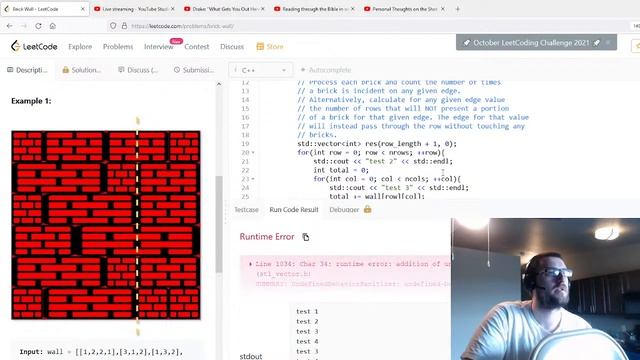Click the shield tracking protection icon

pyautogui.click(x=113, y=26)
